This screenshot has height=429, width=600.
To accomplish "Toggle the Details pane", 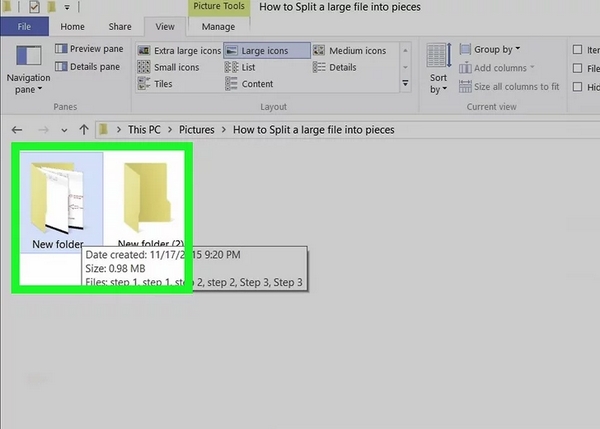I will [x=88, y=67].
